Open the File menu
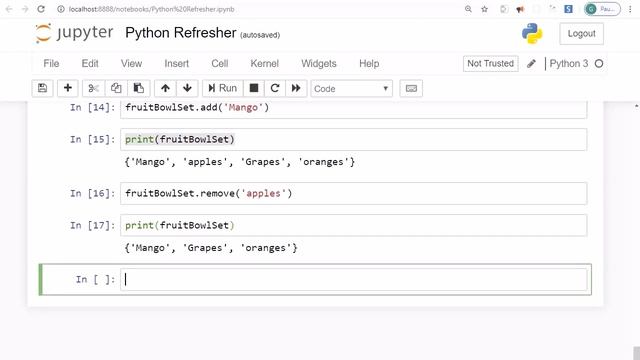This screenshot has width=640, height=360. pos(51,64)
